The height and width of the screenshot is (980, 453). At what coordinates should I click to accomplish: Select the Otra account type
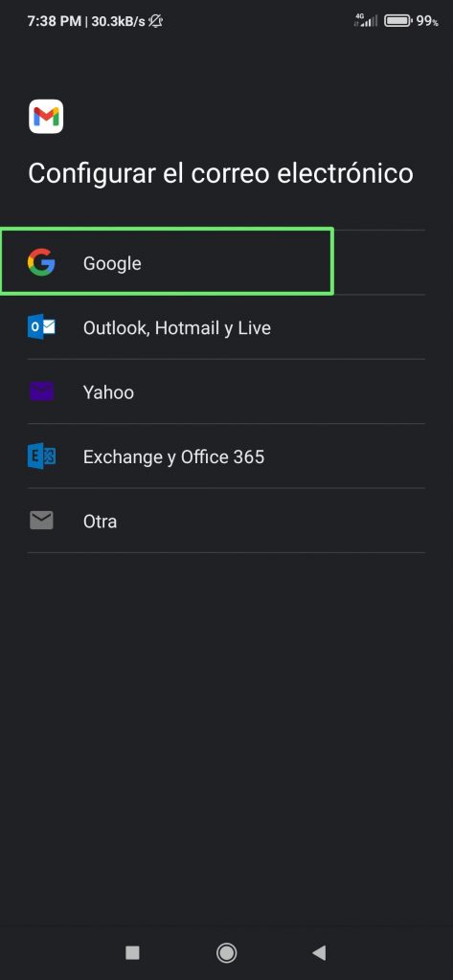pyautogui.click(x=226, y=521)
